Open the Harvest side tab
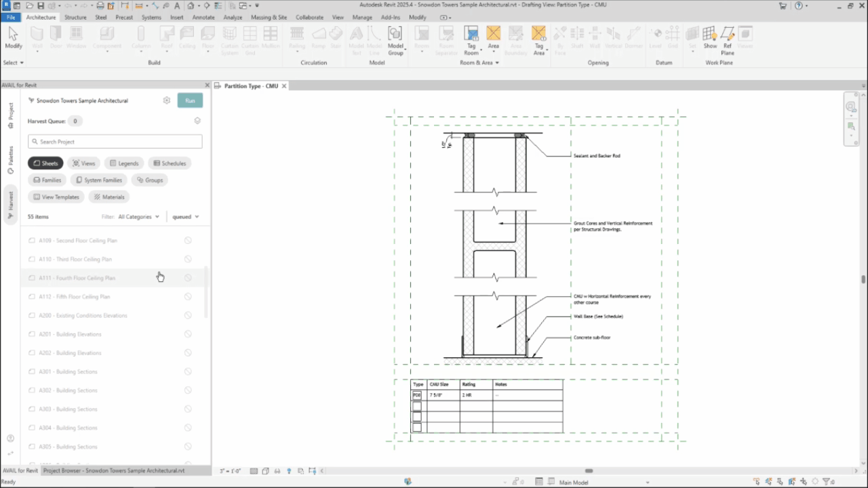 (x=10, y=206)
